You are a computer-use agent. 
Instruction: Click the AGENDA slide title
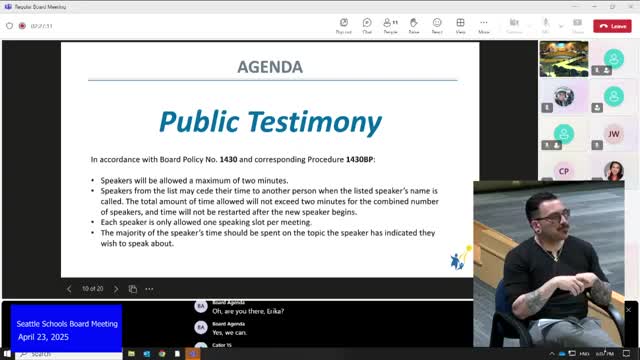click(x=270, y=67)
